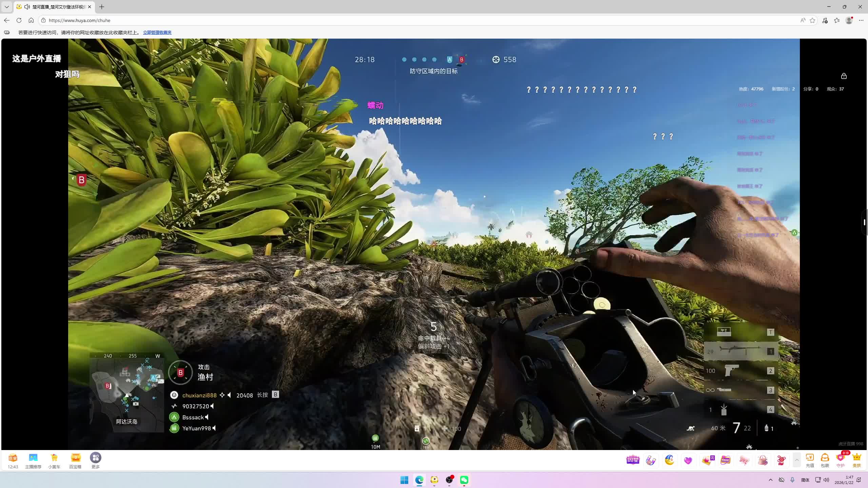Expand the gift bar with the chevron

tap(797, 460)
